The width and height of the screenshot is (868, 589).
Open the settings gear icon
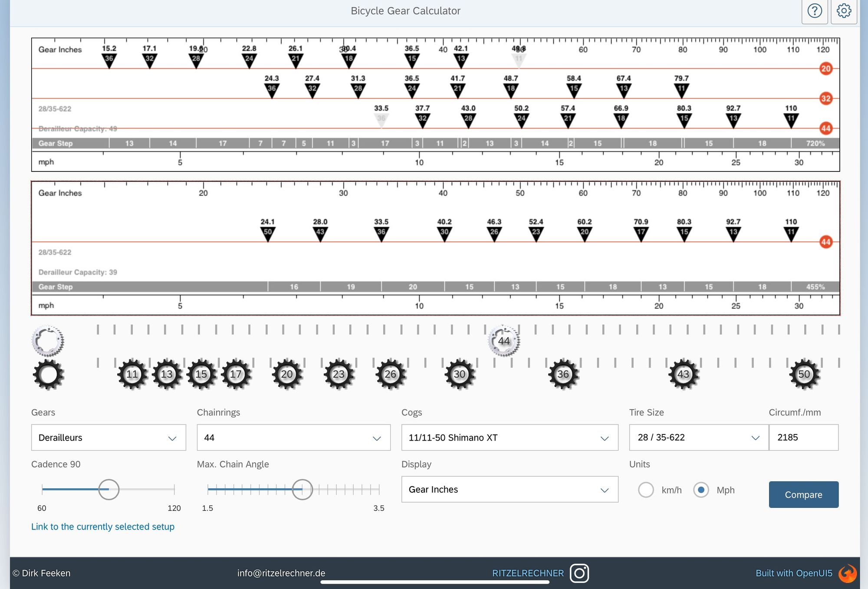pyautogui.click(x=844, y=11)
